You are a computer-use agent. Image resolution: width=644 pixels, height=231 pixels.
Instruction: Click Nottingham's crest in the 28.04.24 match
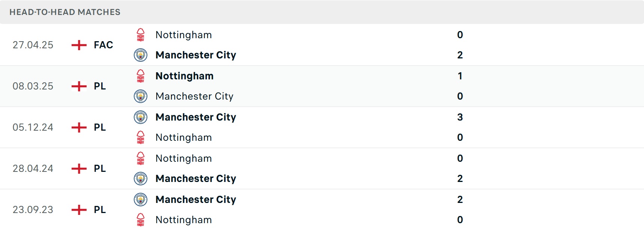(141, 158)
